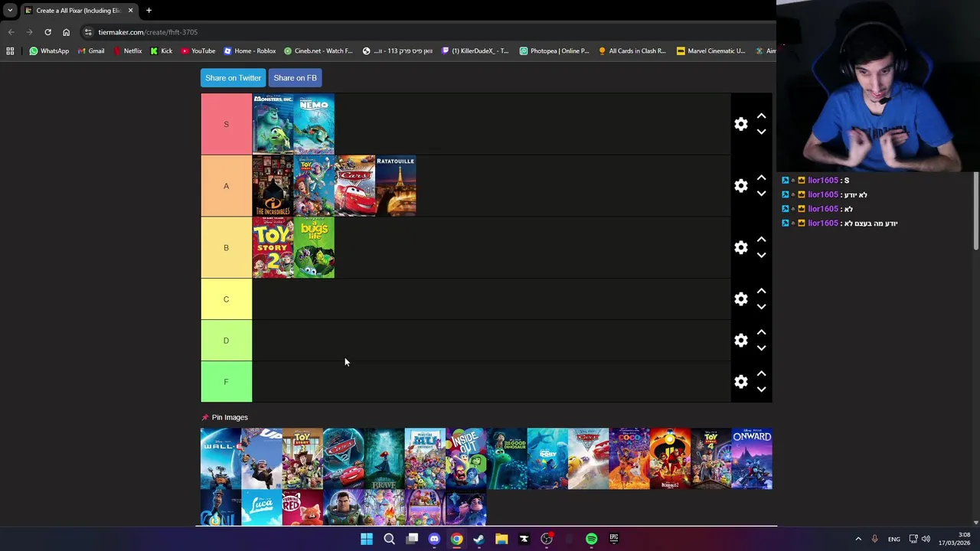Screen dimensions: 980x551
Task: Open a new browser tab
Action: [x=149, y=10]
